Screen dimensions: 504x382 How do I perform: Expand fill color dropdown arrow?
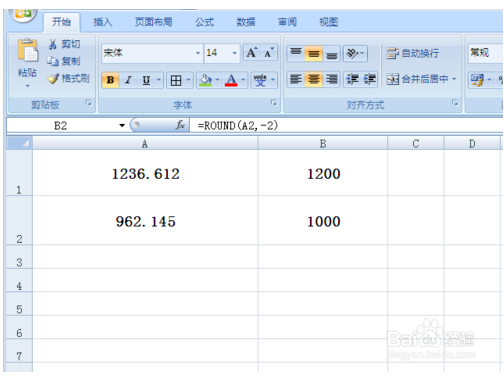click(217, 80)
